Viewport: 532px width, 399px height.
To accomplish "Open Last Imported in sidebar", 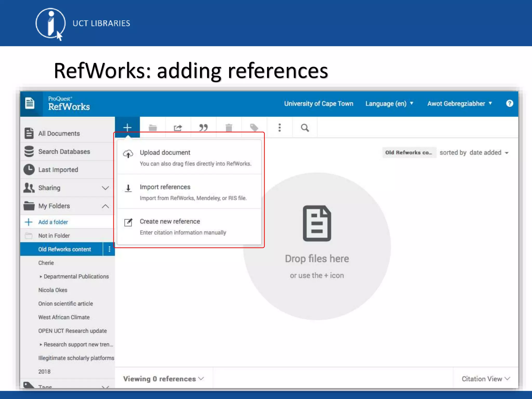I will [x=67, y=170].
